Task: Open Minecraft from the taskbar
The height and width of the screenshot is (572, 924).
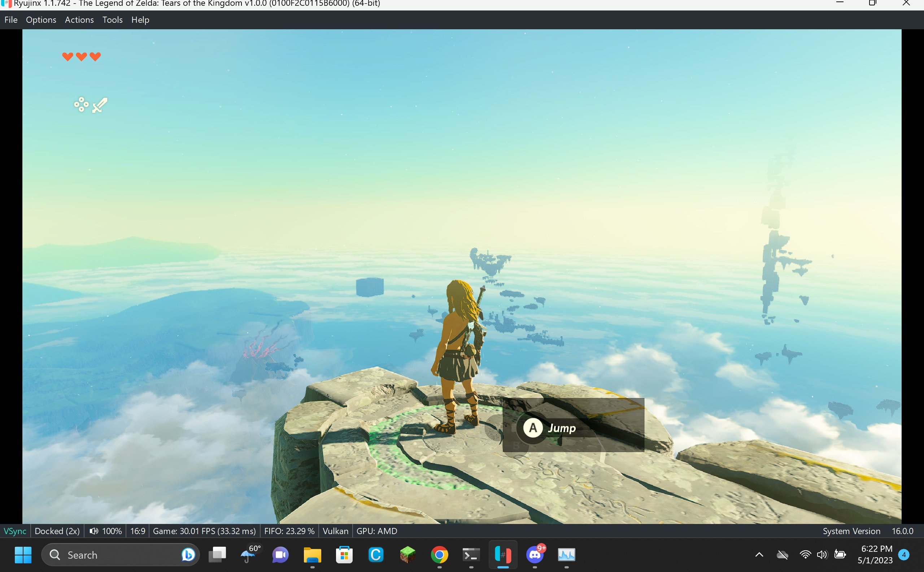Action: tap(407, 555)
